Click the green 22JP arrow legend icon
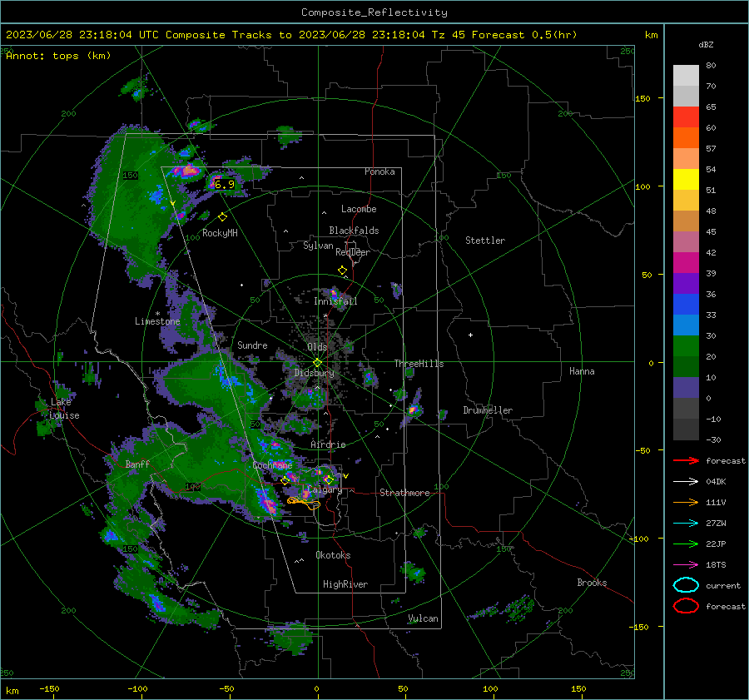 (x=686, y=544)
